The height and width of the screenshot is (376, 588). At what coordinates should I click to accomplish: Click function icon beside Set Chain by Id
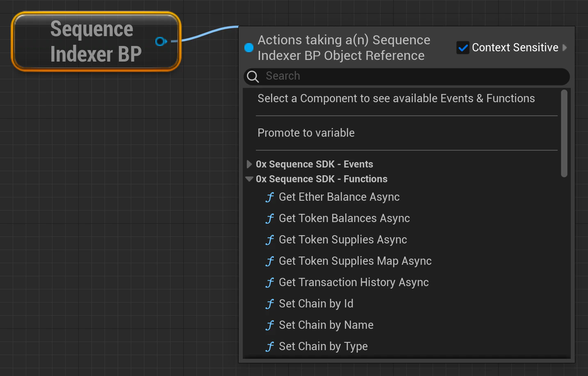pyautogui.click(x=270, y=304)
